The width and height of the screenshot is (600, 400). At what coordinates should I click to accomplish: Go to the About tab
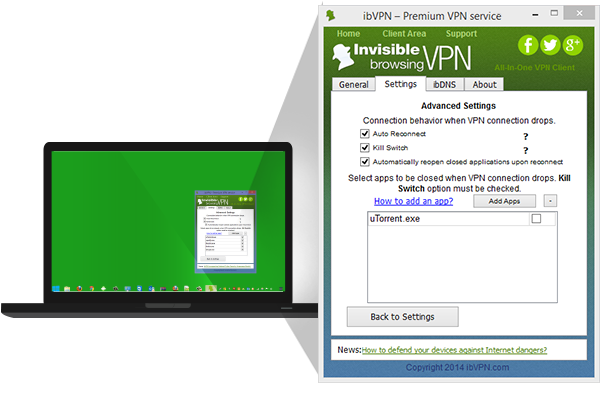click(x=484, y=84)
